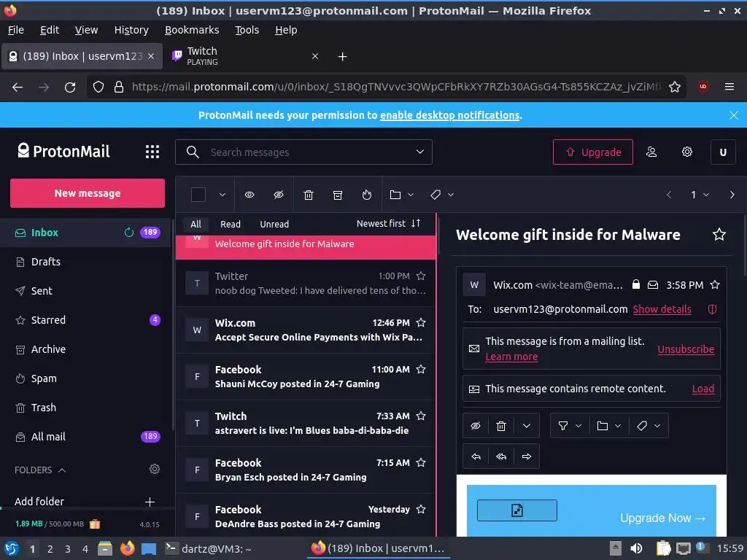Viewport: 747px width, 560px height.
Task: Expand more actions arrow beside message trash
Action: (x=527, y=426)
